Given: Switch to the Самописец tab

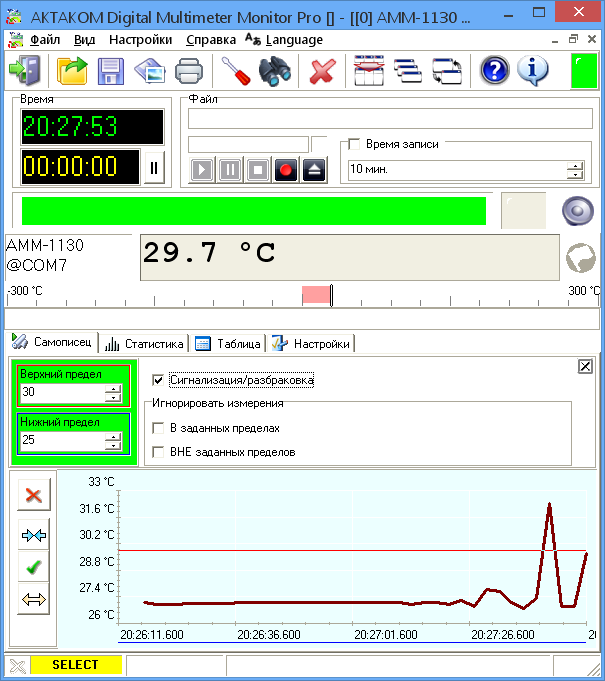Looking at the screenshot, I should pos(54,342).
